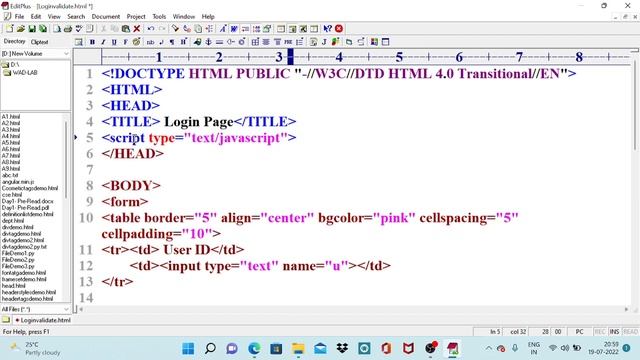Screen dimensions: 640x360
Task: Select file head.html in the list
Action: click(13, 286)
